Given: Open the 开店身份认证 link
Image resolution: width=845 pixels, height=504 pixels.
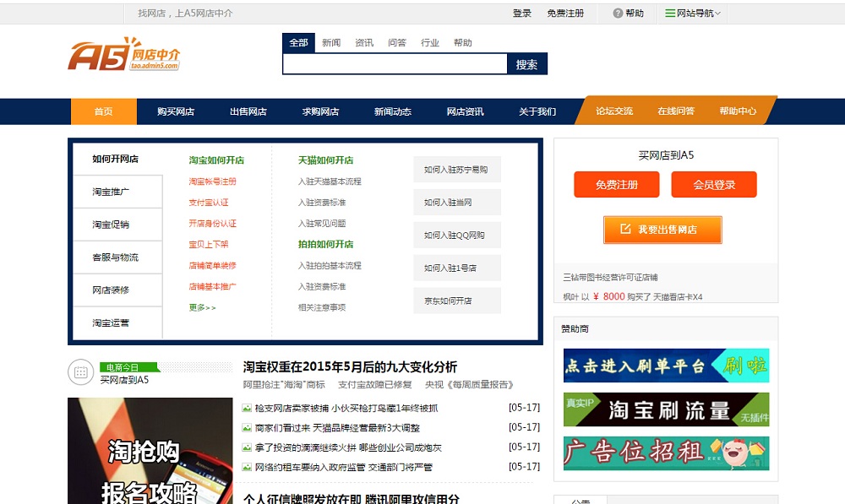Looking at the screenshot, I should point(212,224).
